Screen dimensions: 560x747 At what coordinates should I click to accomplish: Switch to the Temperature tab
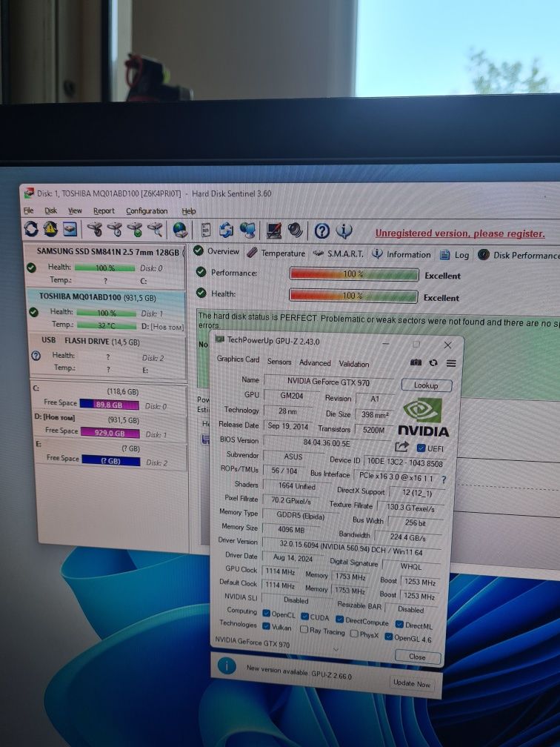click(276, 253)
